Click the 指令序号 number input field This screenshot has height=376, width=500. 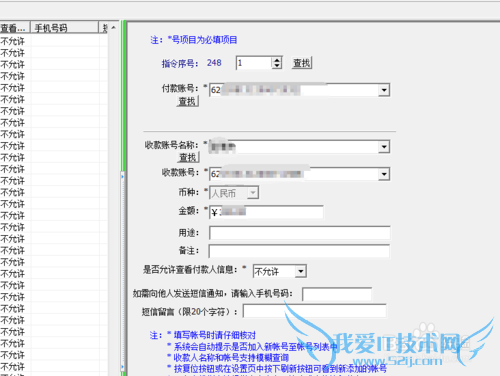click(254, 63)
